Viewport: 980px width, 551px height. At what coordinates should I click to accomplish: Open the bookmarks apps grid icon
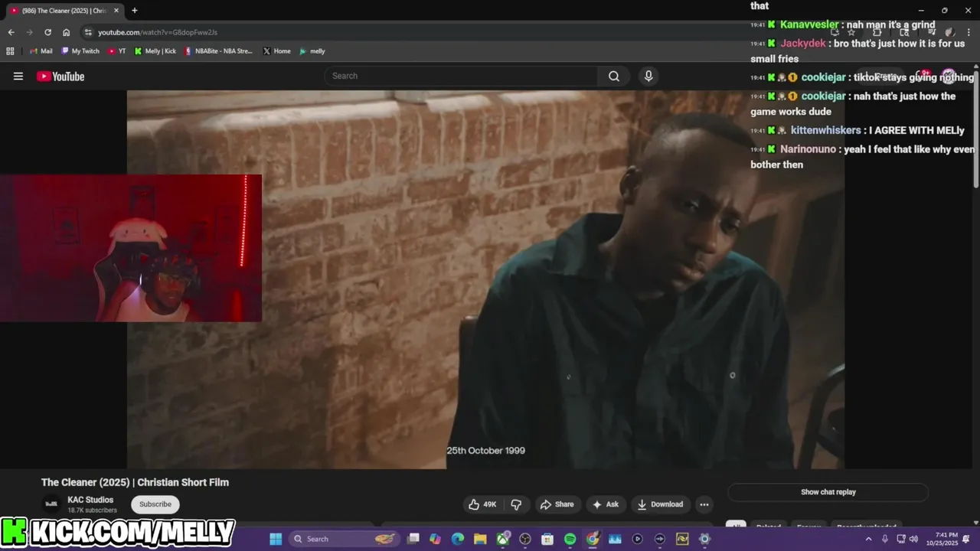click(10, 51)
